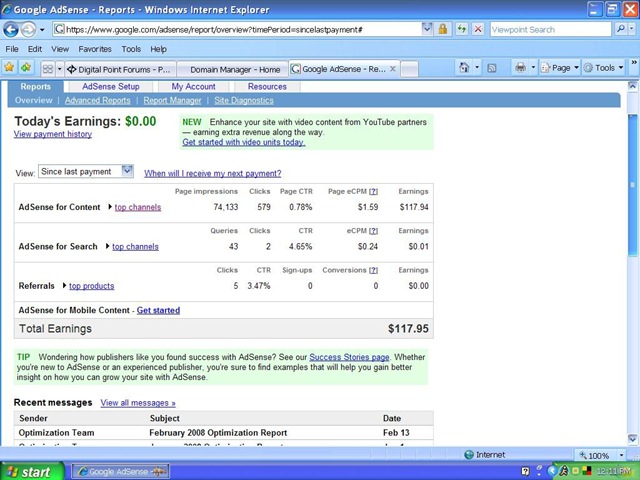Click the Windows Start button
Viewport: 640px width, 480px height.
click(32, 471)
